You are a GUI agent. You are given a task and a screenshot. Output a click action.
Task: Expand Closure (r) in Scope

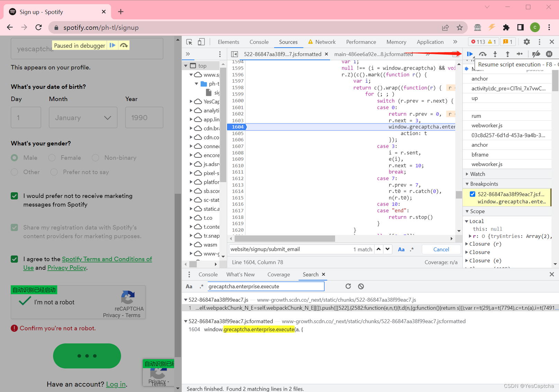467,244
